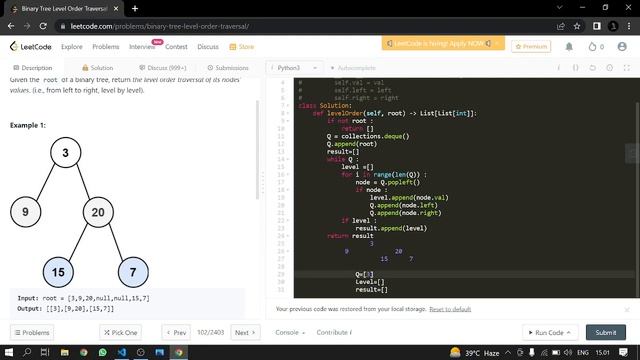Open the Submissions tab
The width and height of the screenshot is (640, 360).
pos(228,68)
